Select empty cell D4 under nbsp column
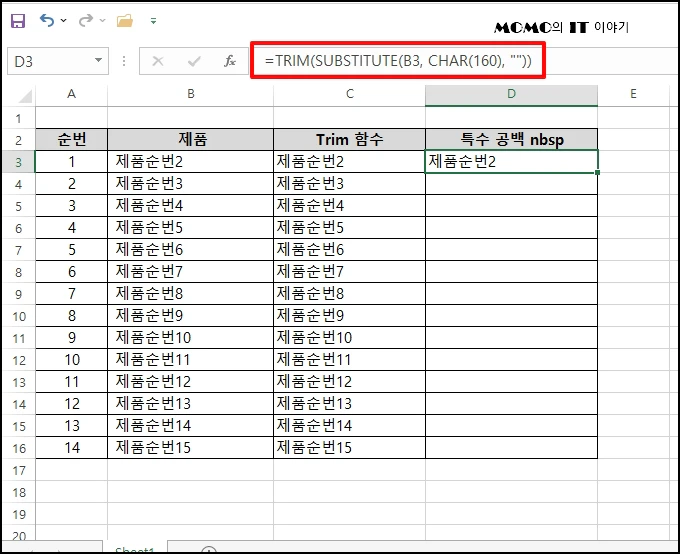 click(511, 184)
